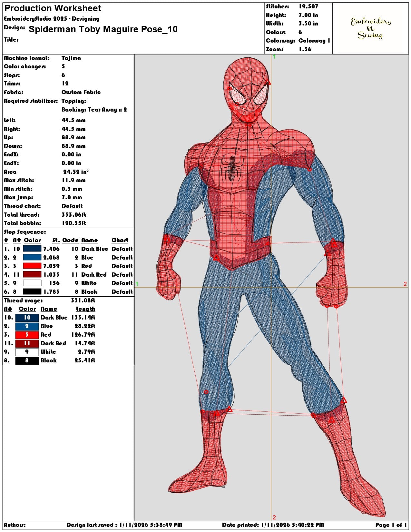Click the Trims value '12'
Screen dimensions: 411x532
pyautogui.click(x=65, y=84)
